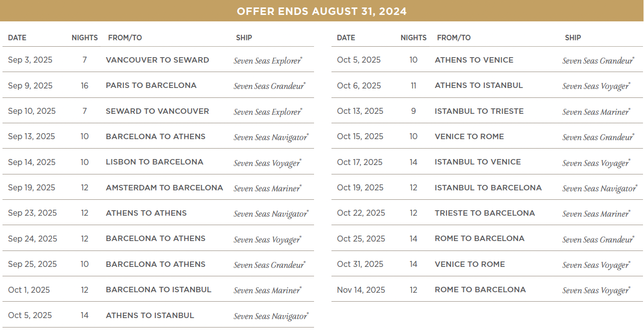The width and height of the screenshot is (644, 332).
Task: Choose the Istanbul to Barcelona cruise
Action: pyautogui.click(x=488, y=188)
